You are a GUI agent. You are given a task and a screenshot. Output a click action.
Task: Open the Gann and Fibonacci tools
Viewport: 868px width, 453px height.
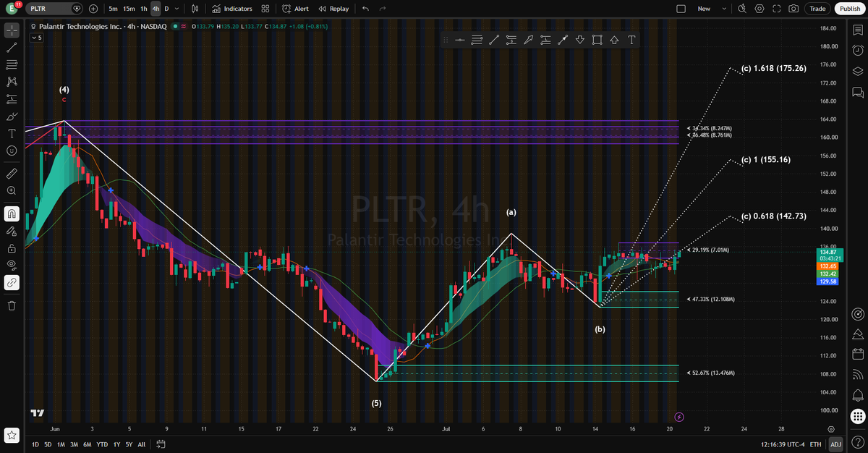click(x=12, y=65)
